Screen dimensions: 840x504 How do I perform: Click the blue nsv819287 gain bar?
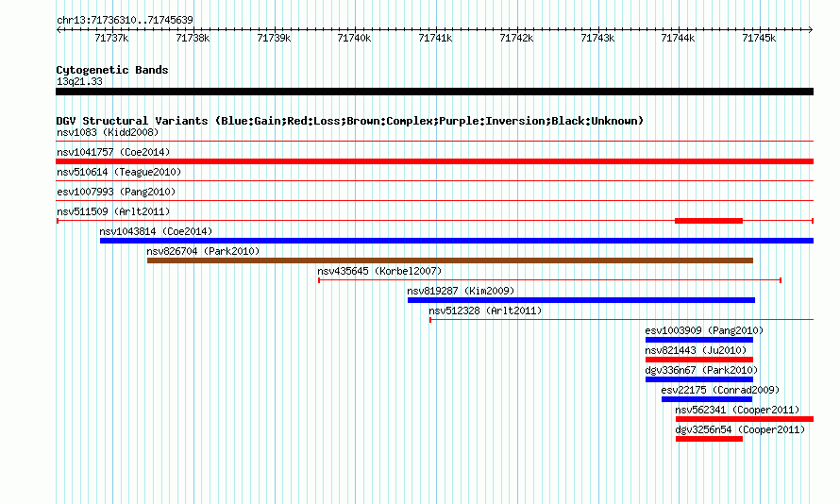click(581, 300)
